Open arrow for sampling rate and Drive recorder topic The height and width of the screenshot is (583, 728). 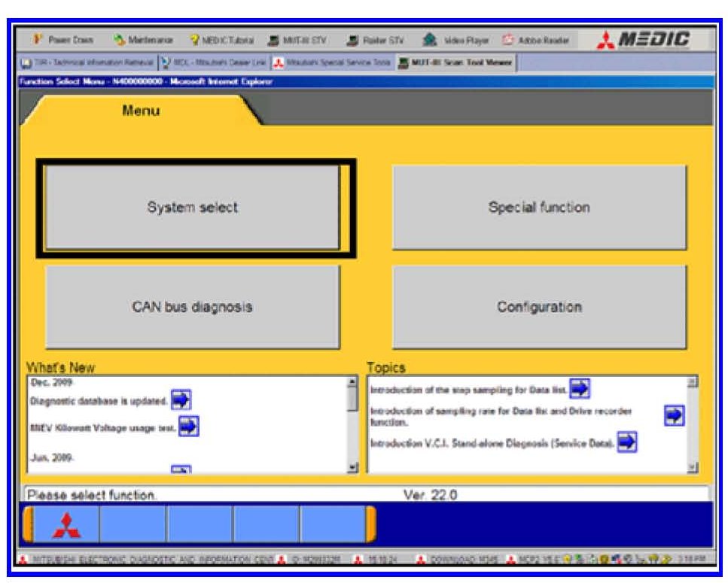674,415
